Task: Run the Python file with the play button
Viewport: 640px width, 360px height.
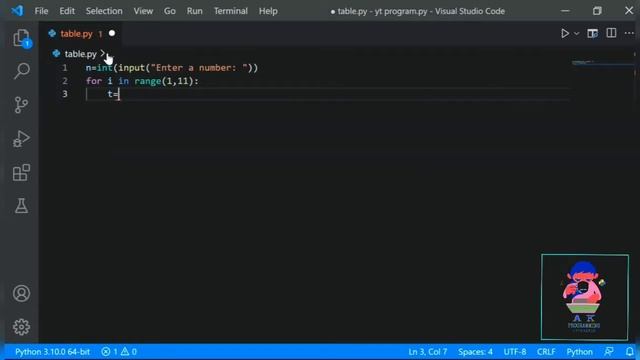Action: tap(565, 33)
